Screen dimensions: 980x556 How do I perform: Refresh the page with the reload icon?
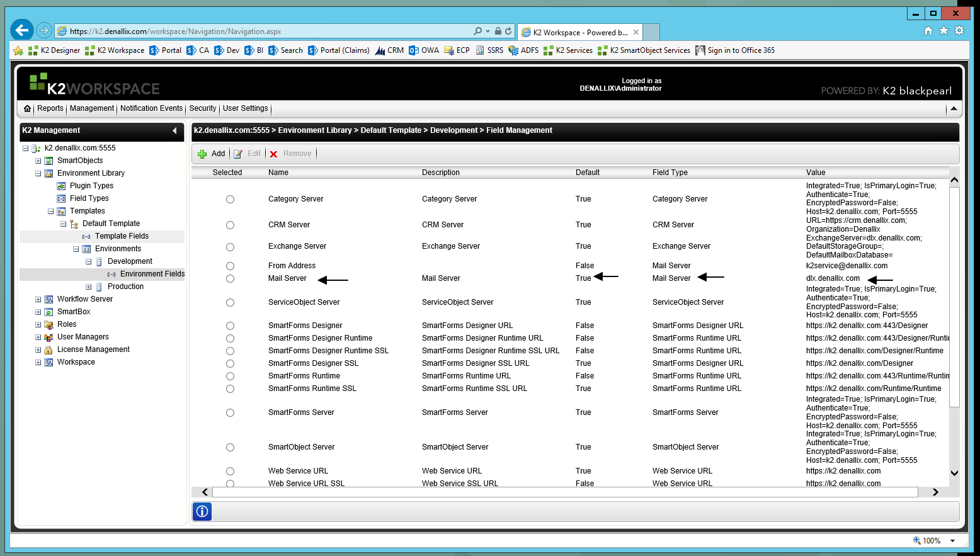pos(508,31)
